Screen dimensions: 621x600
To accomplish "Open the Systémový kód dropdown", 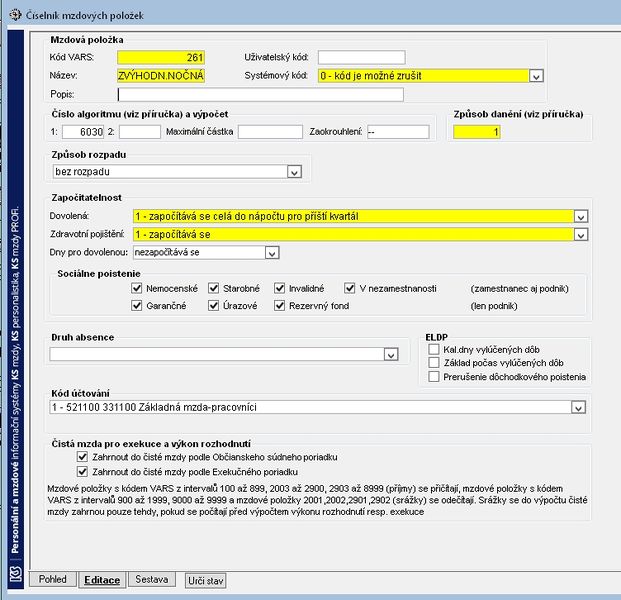I will pos(536,76).
